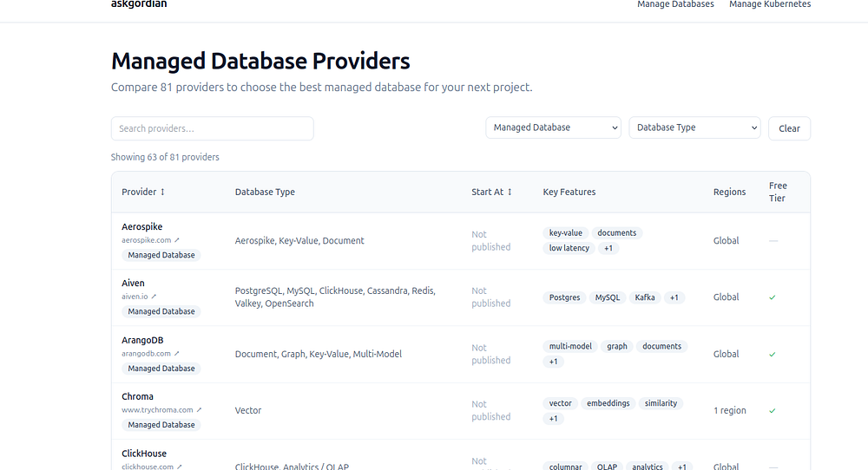Open Manage Kubernetes in the top navigation
Screen dimensions: 868x470
pos(769,4)
